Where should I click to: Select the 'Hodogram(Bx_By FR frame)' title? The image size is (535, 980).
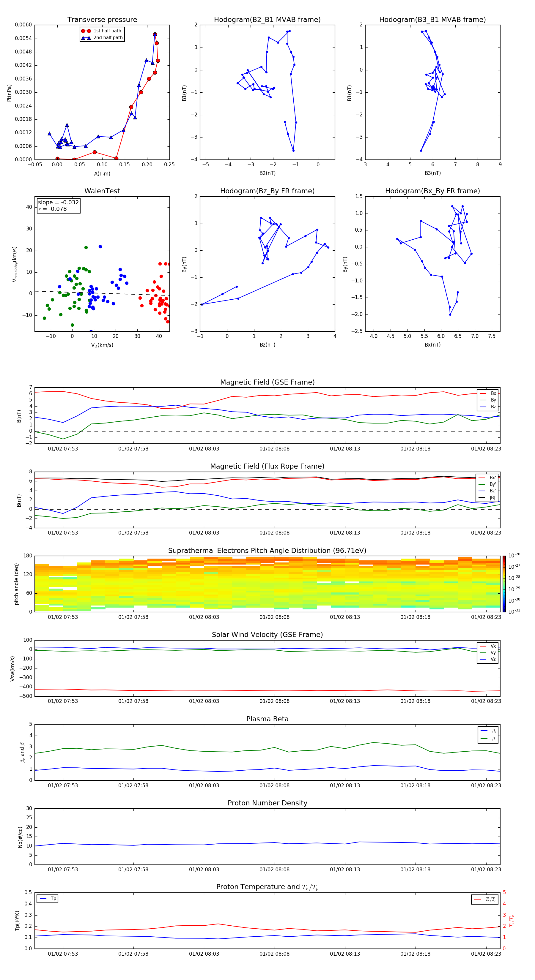pos(432,191)
